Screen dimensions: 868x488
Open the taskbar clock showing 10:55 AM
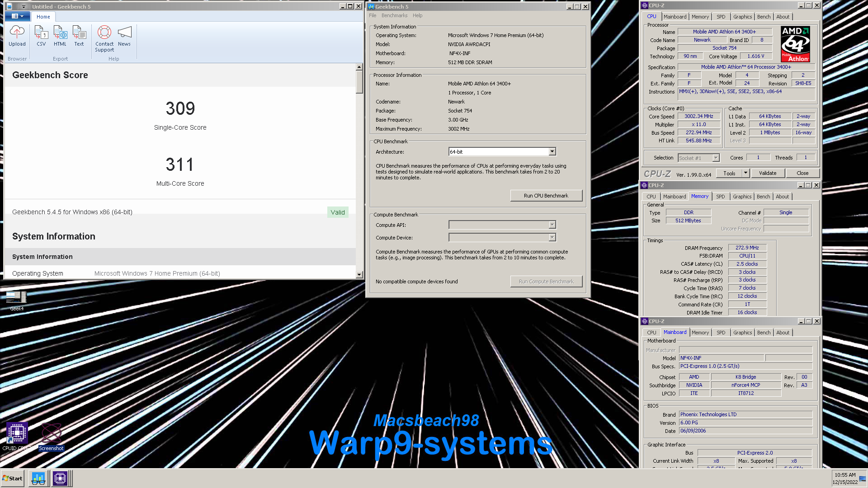(845, 478)
